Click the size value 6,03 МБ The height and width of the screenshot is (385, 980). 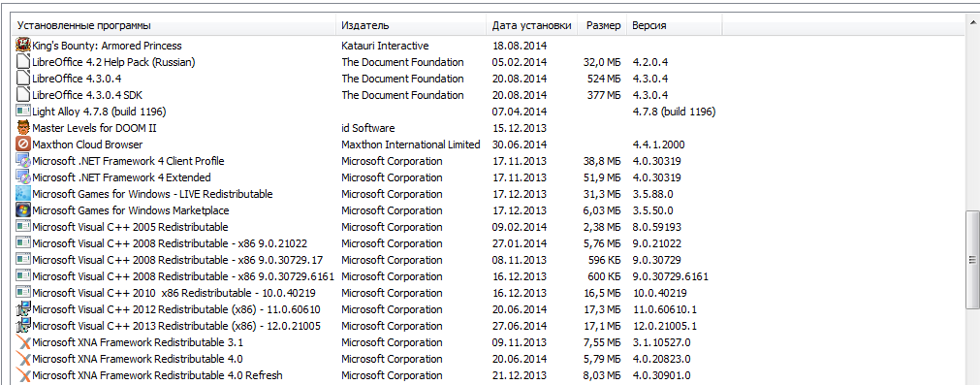[602, 210]
